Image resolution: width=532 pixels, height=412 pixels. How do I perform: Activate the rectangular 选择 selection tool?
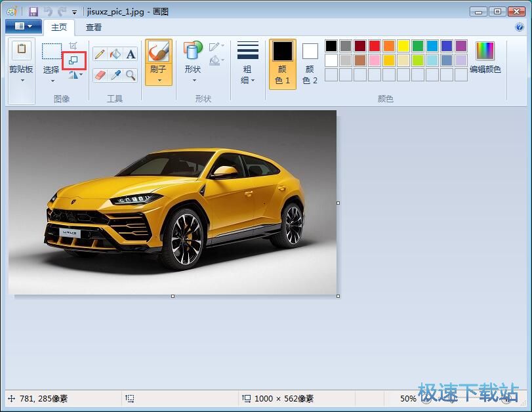click(52, 51)
